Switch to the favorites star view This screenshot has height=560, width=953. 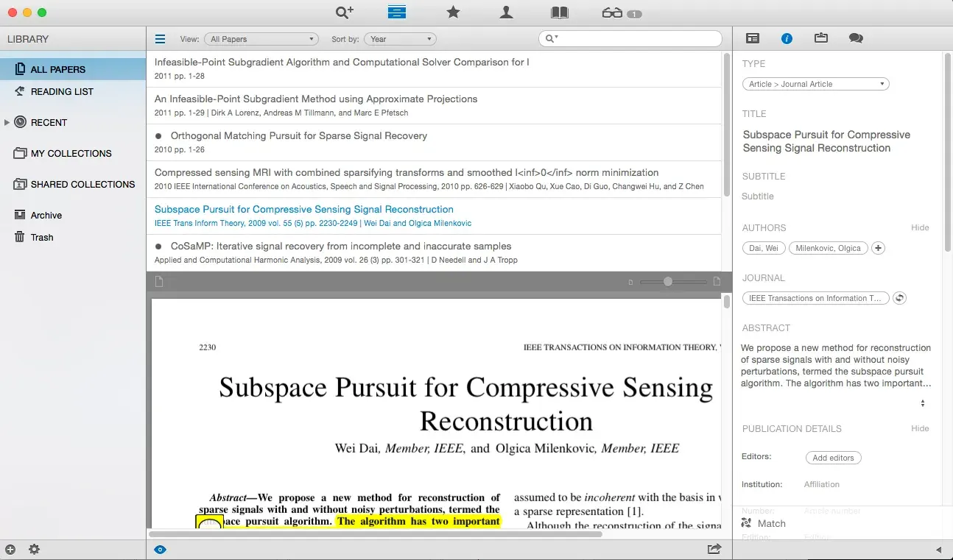[x=453, y=13]
